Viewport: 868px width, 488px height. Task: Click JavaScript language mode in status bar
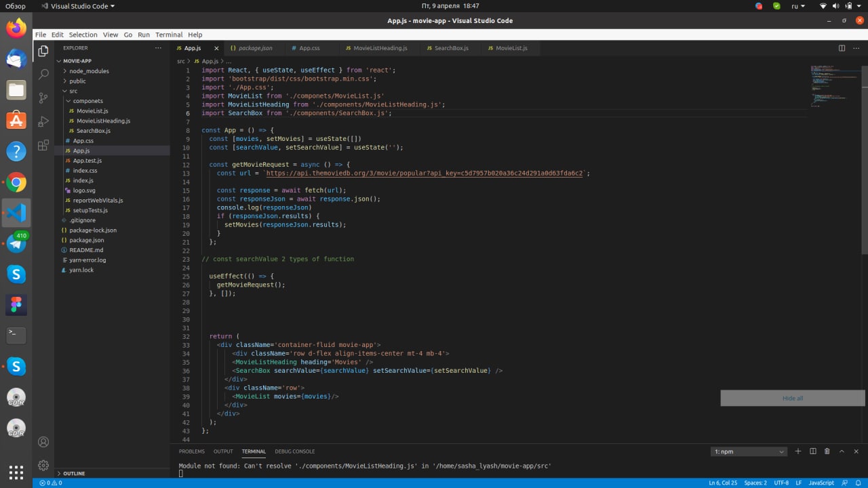click(x=821, y=483)
